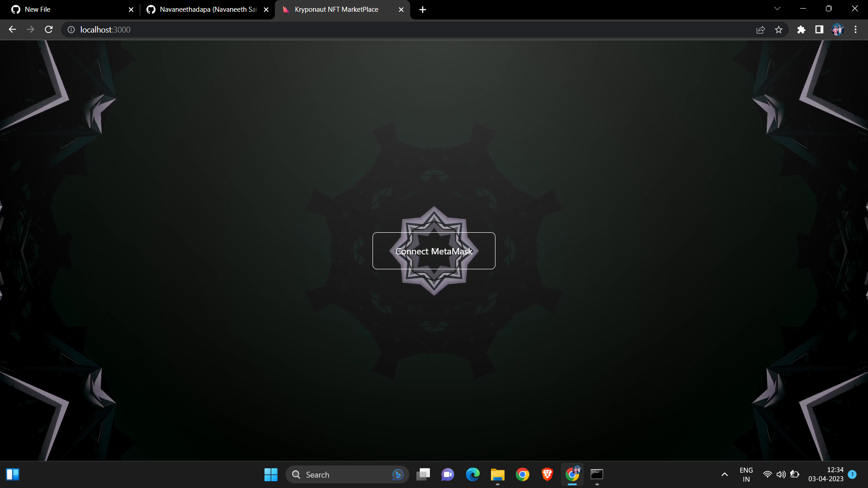This screenshot has width=868, height=488.
Task: Open a new browser tab
Action: point(422,9)
